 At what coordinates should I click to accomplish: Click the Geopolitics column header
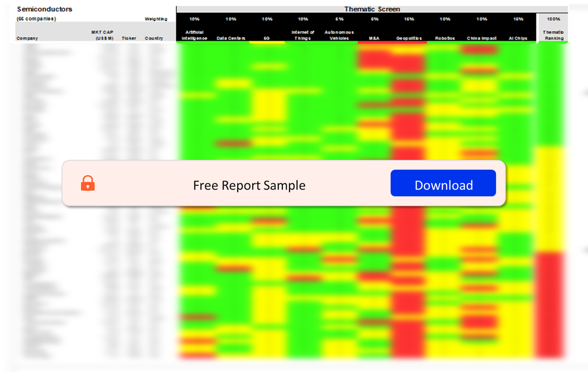pyautogui.click(x=409, y=38)
